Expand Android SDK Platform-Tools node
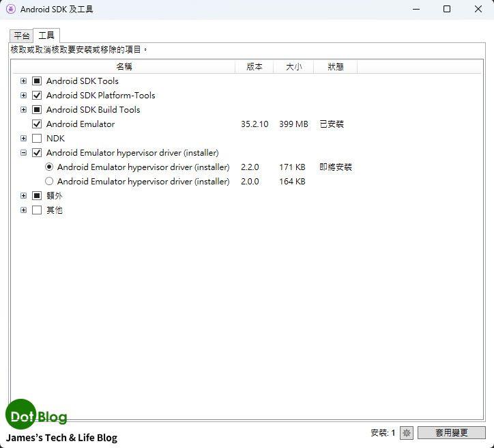Viewport: 494px width, 448px height. 23,95
